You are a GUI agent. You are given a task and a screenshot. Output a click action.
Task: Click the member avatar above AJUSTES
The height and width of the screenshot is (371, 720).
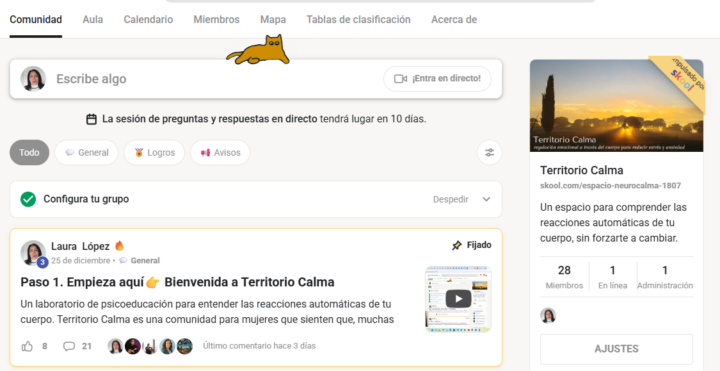pos(548,315)
